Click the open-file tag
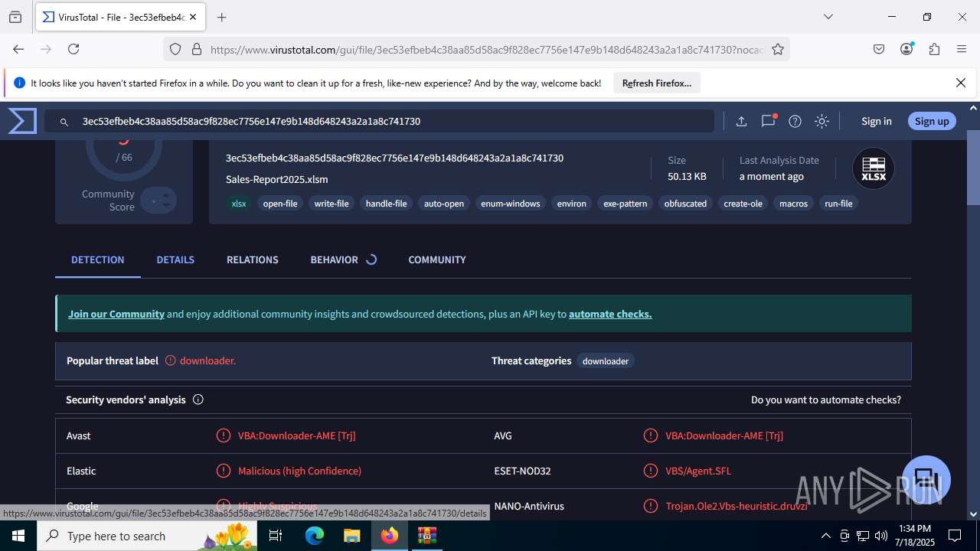980x551 pixels. click(x=280, y=204)
